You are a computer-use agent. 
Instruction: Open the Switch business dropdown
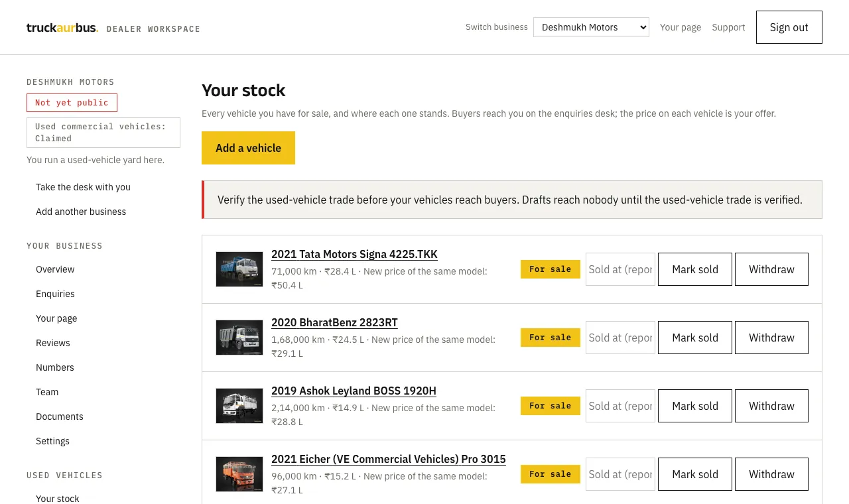(591, 27)
